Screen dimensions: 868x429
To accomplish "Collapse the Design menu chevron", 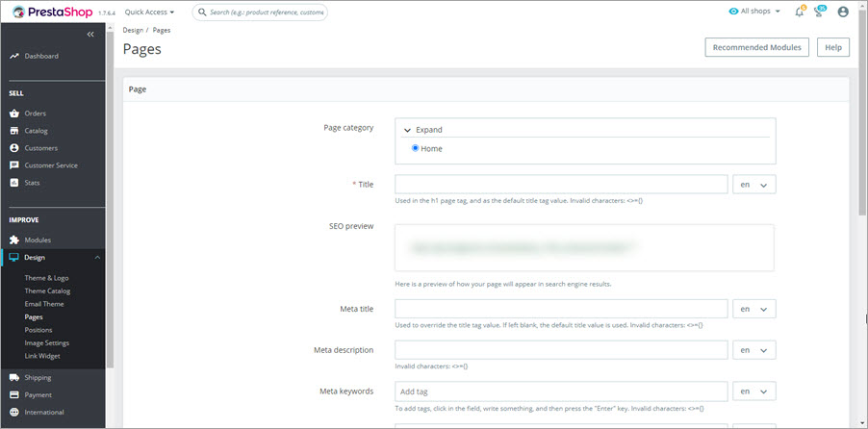I will tap(97, 258).
